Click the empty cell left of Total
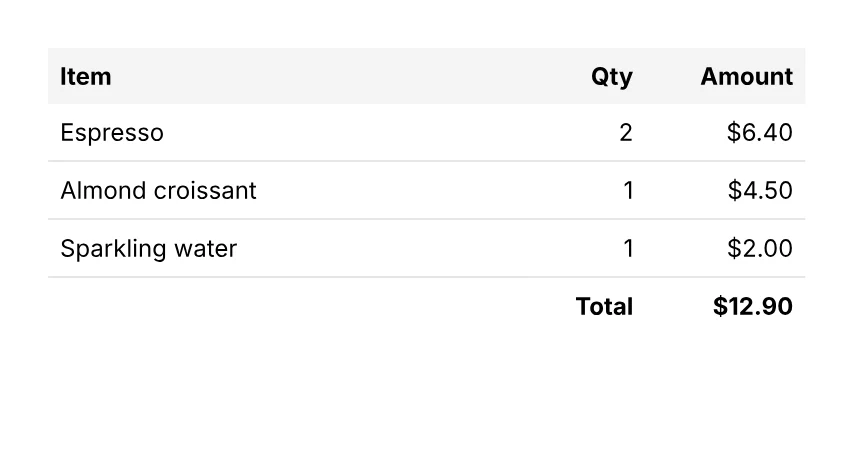854x454 pixels. click(300, 306)
